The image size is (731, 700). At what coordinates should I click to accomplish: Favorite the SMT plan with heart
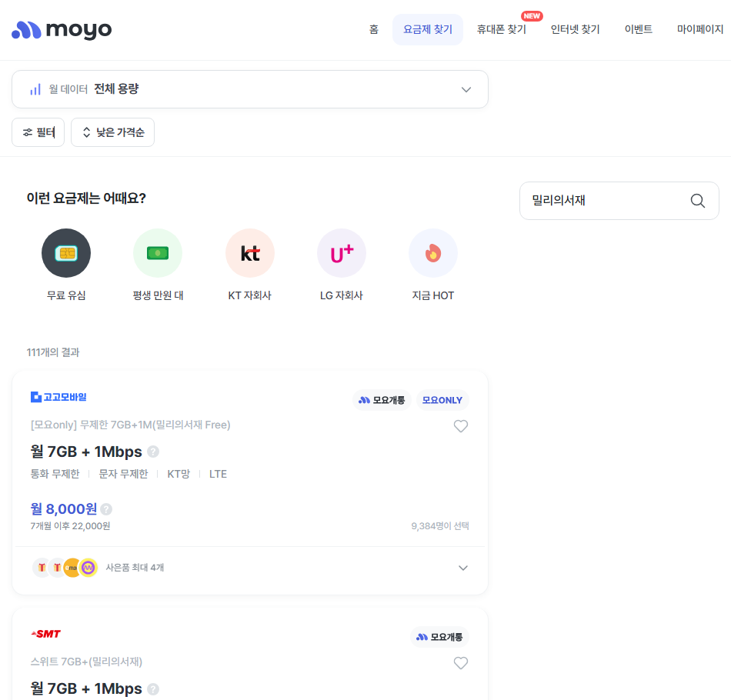[460, 663]
